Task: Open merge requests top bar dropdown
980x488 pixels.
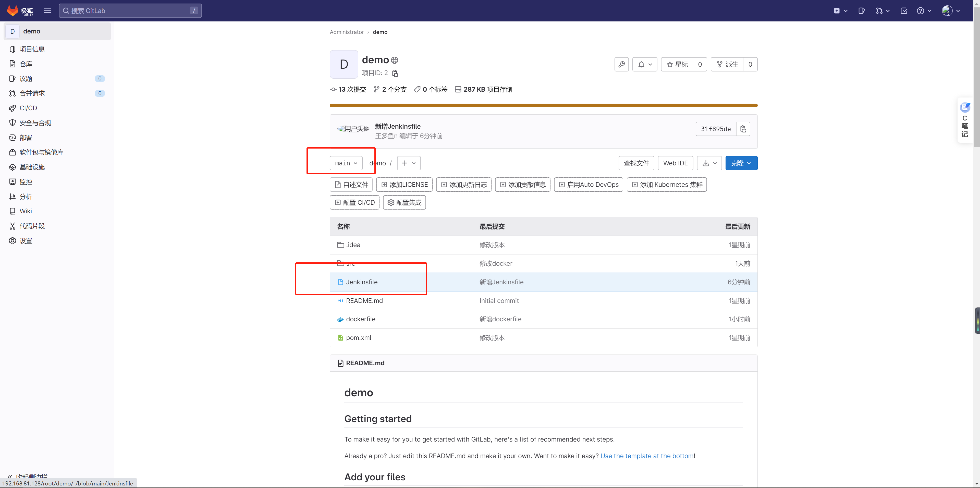Action: [882, 11]
